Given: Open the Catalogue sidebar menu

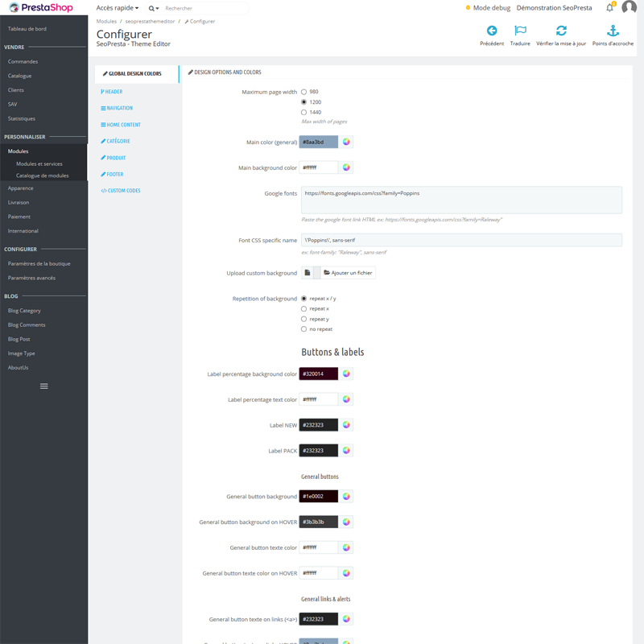Looking at the screenshot, I should point(20,76).
